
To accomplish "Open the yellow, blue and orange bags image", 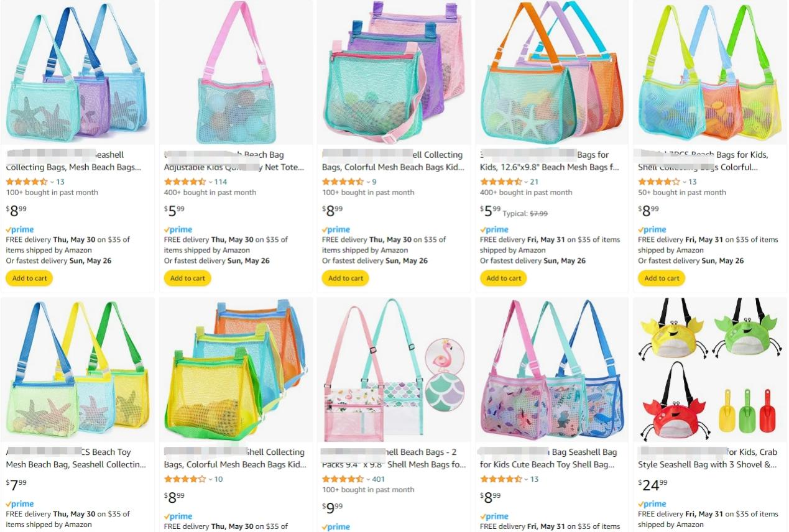I will pyautogui.click(x=236, y=370).
